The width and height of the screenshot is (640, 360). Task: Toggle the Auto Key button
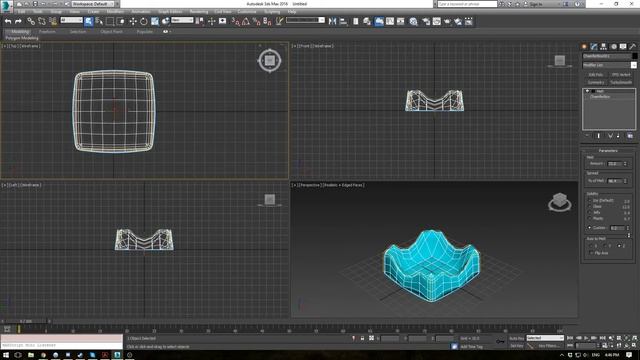click(x=516, y=338)
